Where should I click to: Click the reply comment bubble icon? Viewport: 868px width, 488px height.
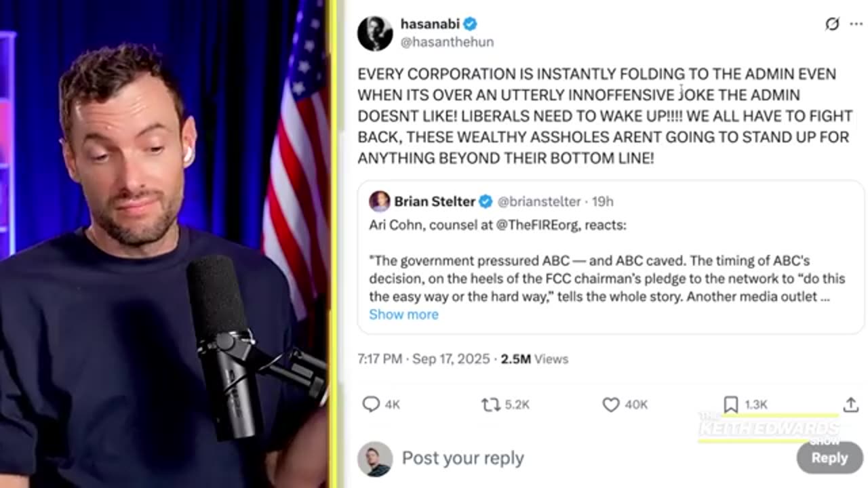pyautogui.click(x=371, y=405)
